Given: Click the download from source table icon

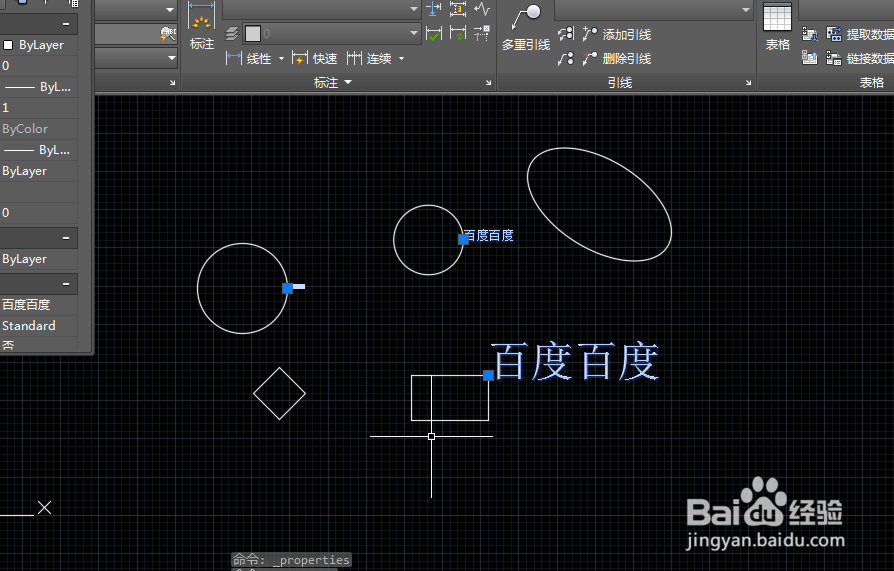Looking at the screenshot, I should tap(810, 34).
